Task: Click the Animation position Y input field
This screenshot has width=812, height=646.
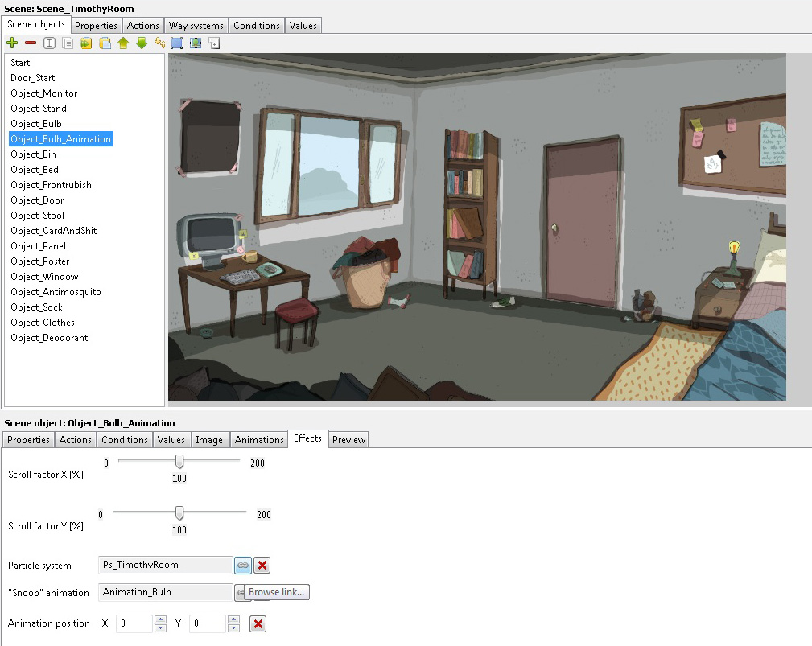Action: click(208, 623)
